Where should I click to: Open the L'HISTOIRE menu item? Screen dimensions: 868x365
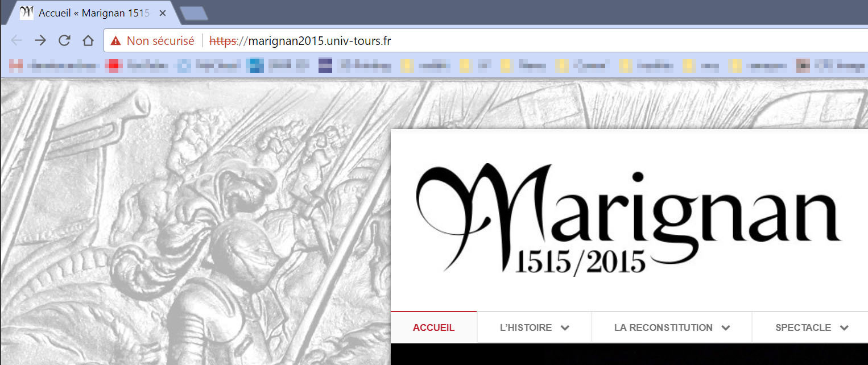coord(534,327)
